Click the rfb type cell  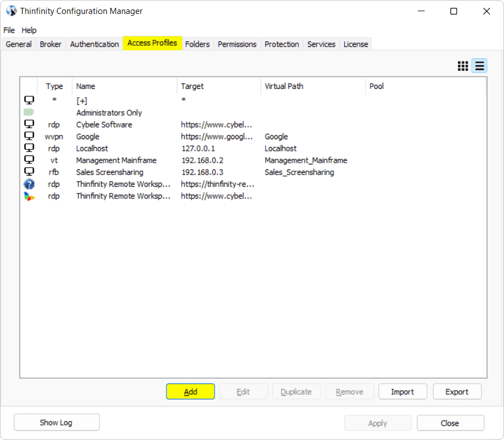click(54, 172)
